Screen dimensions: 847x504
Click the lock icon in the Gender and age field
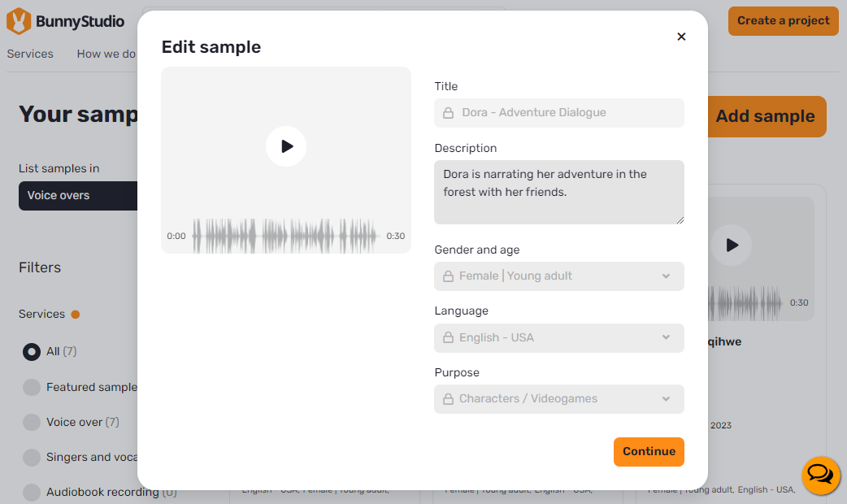point(449,276)
